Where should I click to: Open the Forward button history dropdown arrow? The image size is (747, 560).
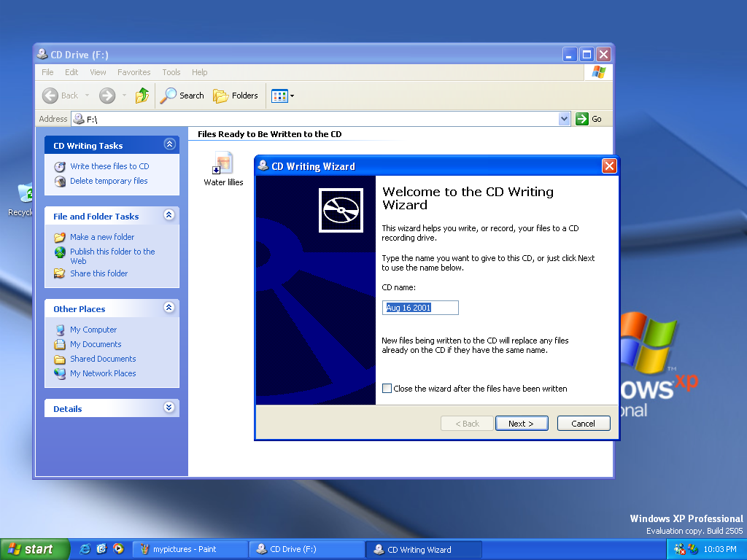pyautogui.click(x=124, y=96)
